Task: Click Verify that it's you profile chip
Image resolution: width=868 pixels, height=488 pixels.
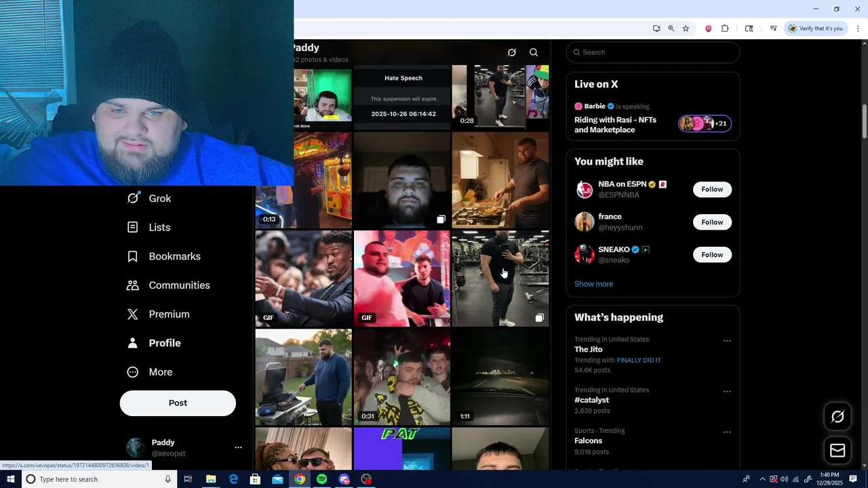Action: pyautogui.click(x=816, y=28)
